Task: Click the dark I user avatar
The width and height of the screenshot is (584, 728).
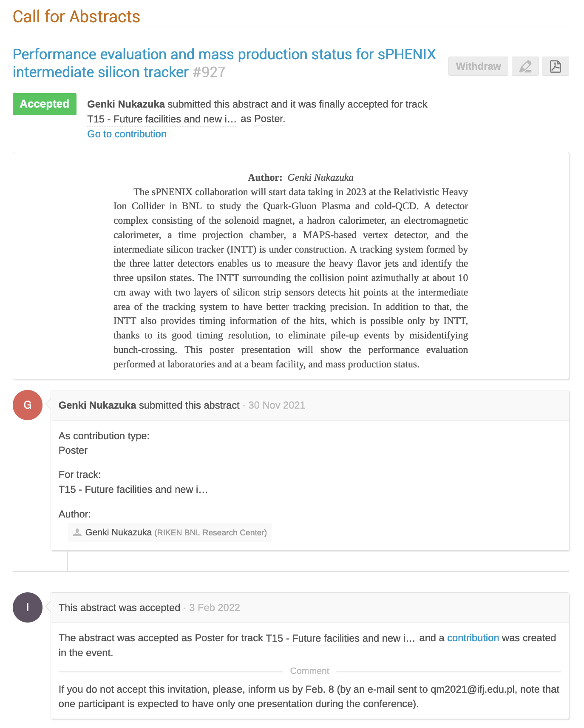Action: [x=28, y=607]
